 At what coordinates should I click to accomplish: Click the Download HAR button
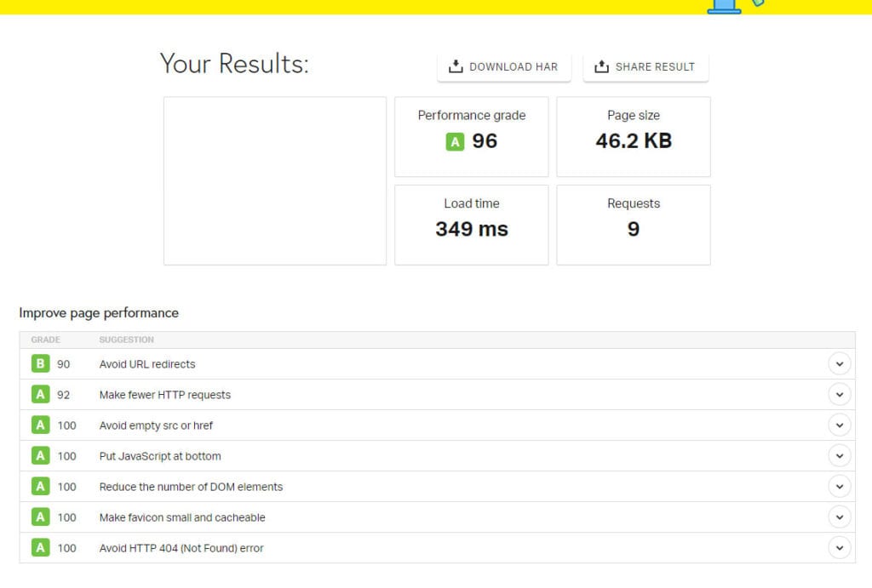[503, 67]
